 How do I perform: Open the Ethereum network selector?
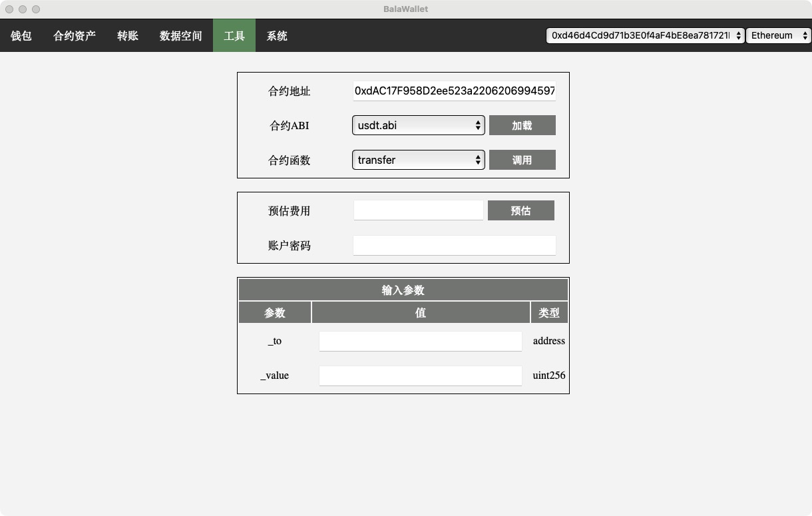777,36
